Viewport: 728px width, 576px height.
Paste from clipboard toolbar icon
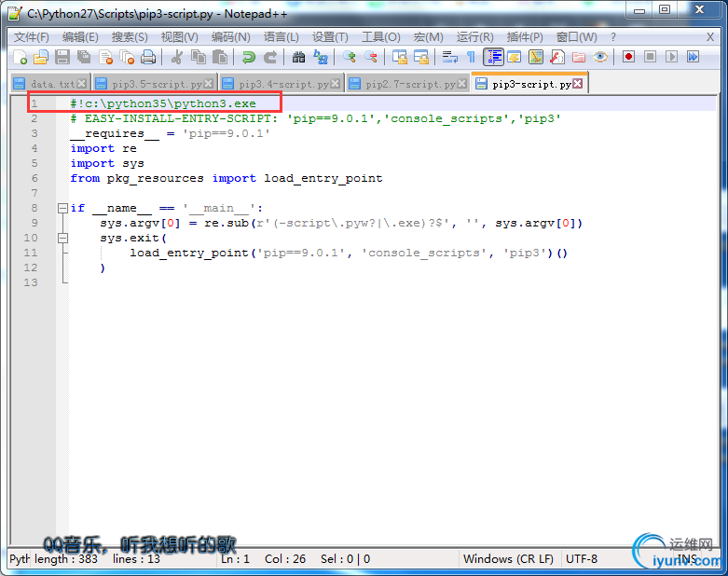[x=220, y=57]
